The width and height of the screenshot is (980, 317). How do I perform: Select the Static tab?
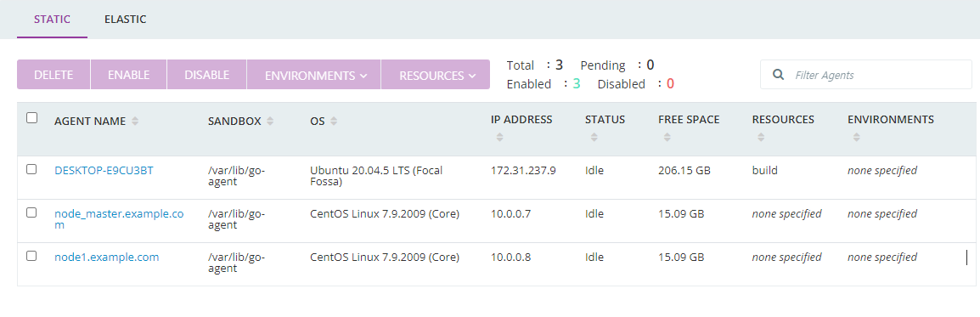(52, 19)
